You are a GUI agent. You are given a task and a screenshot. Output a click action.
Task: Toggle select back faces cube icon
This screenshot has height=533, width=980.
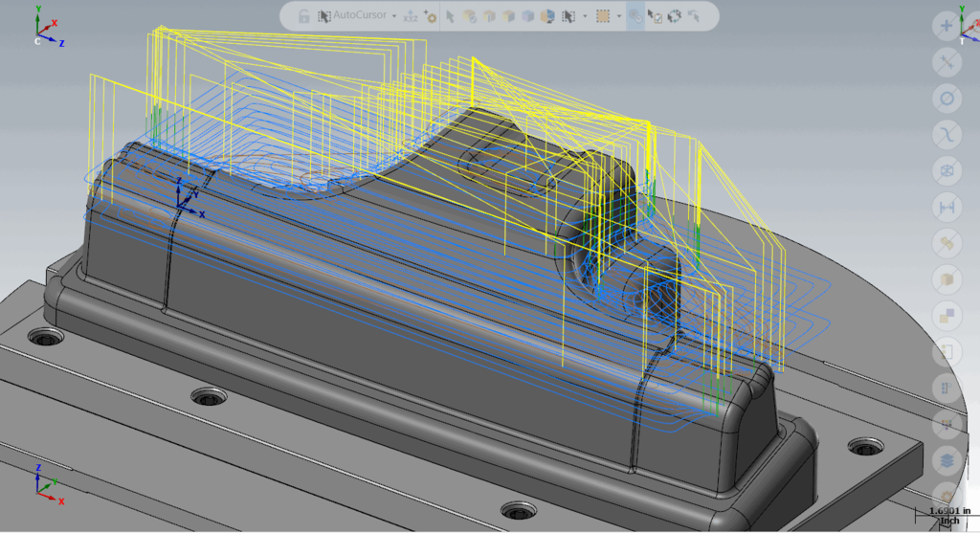coord(547,16)
